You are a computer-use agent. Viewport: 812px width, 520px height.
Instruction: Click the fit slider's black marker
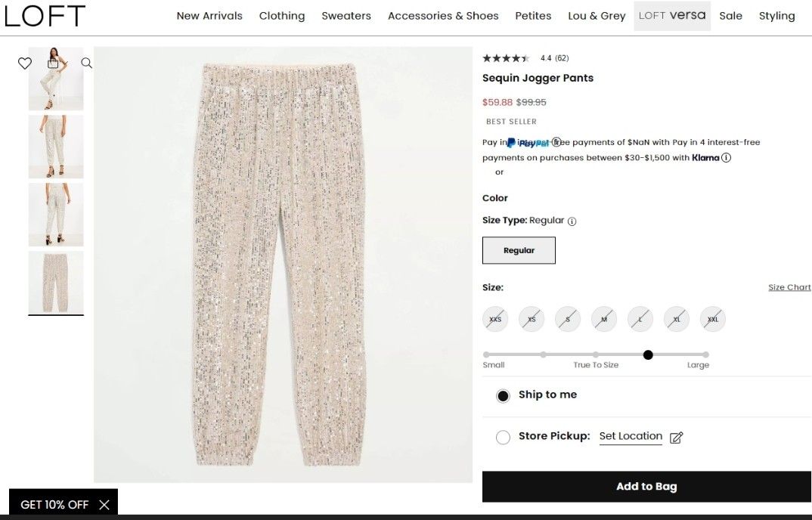tap(648, 354)
